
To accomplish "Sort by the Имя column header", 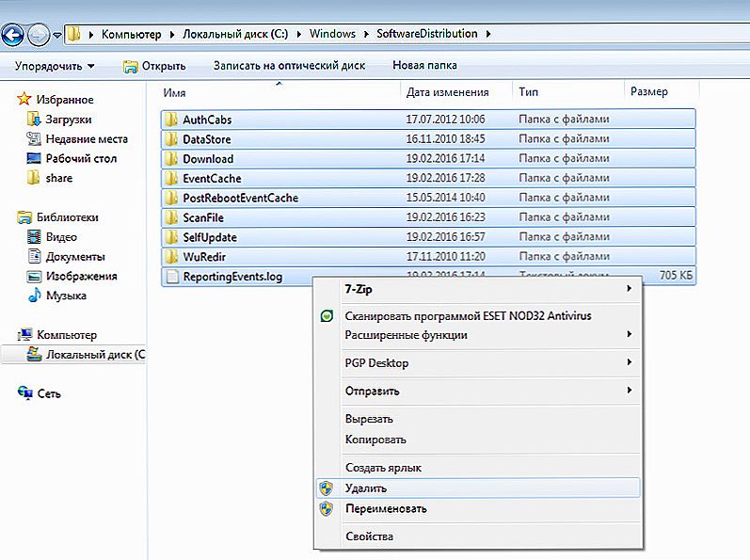I will point(175,93).
